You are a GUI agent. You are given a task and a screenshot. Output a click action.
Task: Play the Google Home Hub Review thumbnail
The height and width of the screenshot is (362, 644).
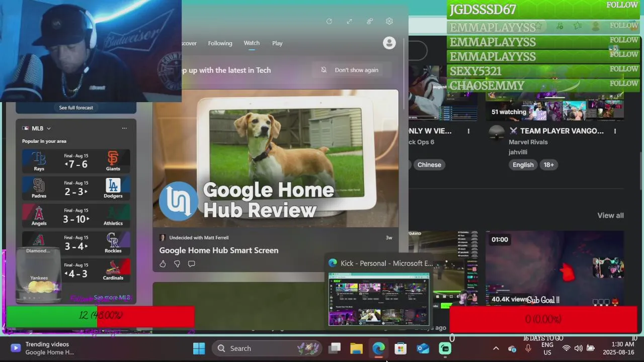coord(276,158)
